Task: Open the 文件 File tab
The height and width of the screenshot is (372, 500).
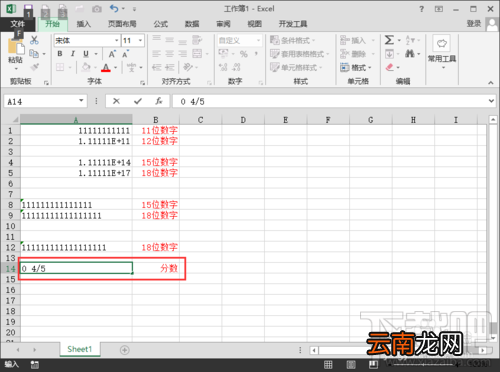Action: click(17, 24)
